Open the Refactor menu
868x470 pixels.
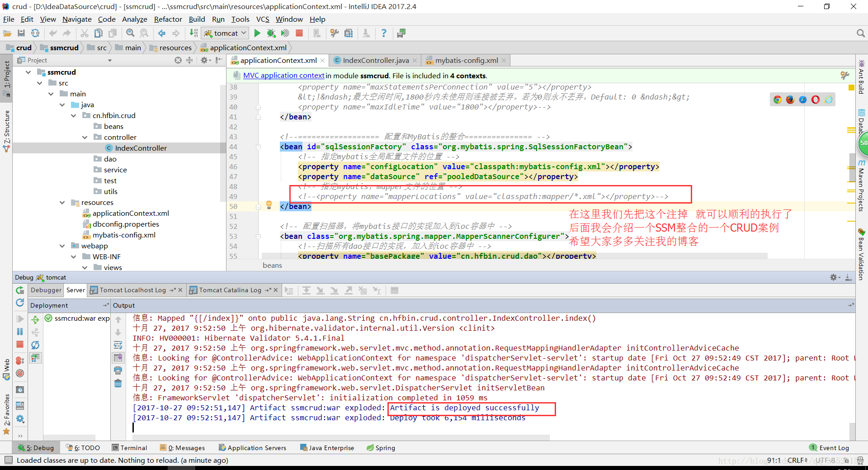pos(168,19)
